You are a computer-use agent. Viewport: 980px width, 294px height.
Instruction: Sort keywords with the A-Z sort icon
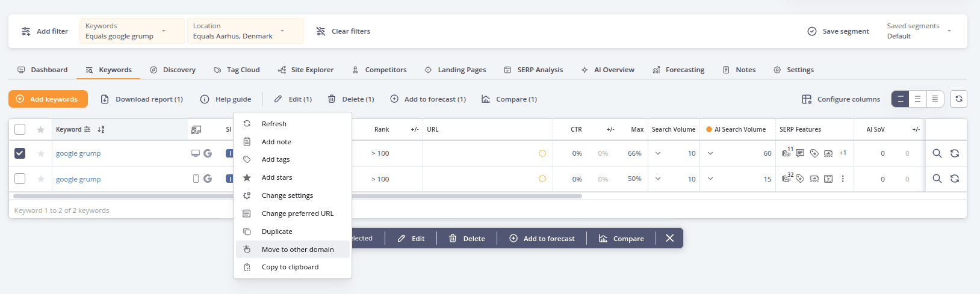coord(101,129)
